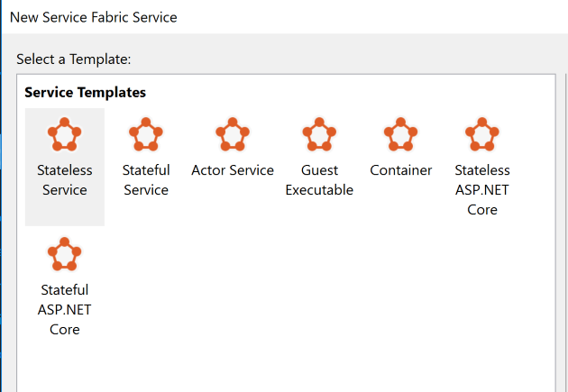Select the Stateless Service template icon
This screenshot has width=568, height=392.
click(65, 134)
